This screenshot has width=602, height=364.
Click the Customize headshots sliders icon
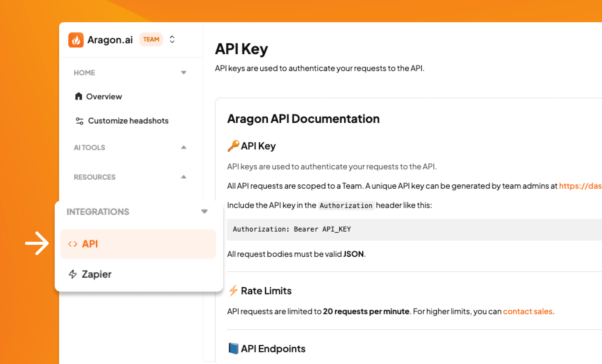coord(80,121)
